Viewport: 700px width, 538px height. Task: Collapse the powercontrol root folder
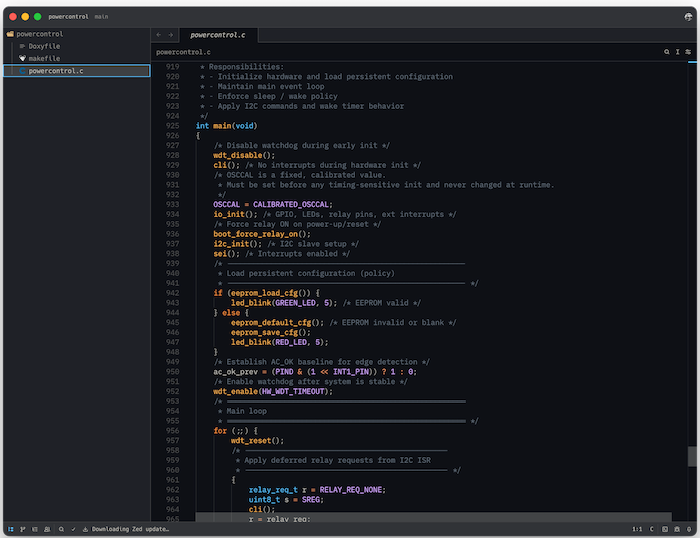point(38,34)
